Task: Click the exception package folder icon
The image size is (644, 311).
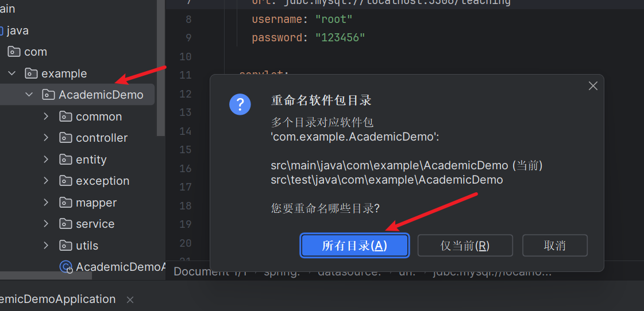Action: (65, 181)
